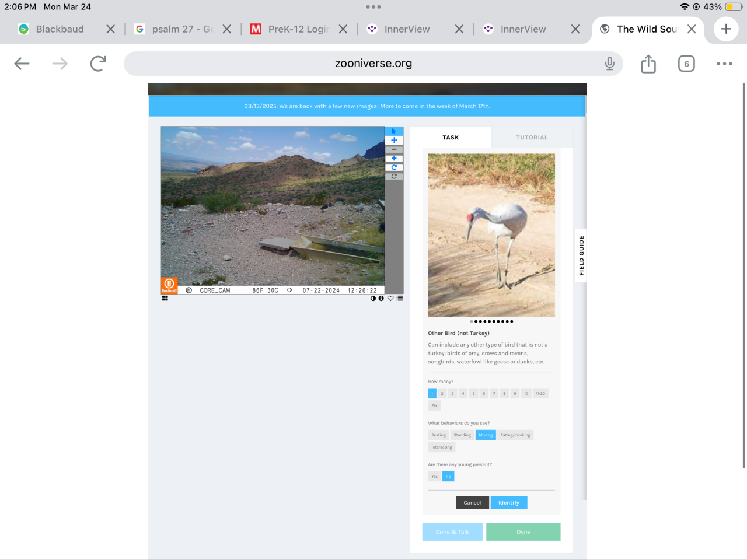
Task: Go back to previous page
Action: [x=22, y=64]
